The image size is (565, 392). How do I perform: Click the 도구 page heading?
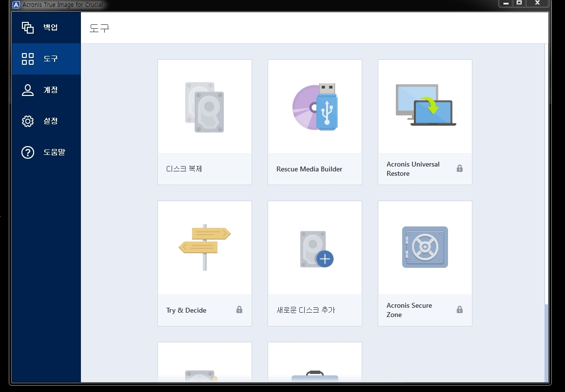(x=99, y=28)
